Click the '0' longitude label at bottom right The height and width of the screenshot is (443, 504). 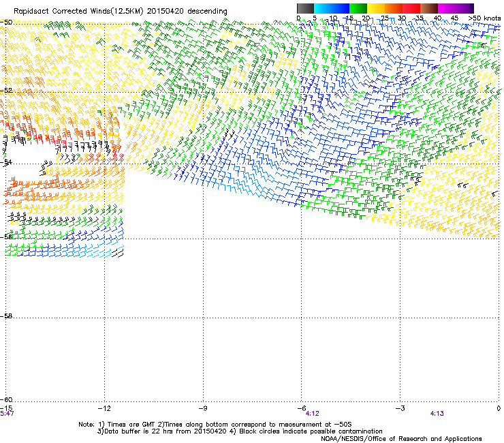(x=499, y=408)
